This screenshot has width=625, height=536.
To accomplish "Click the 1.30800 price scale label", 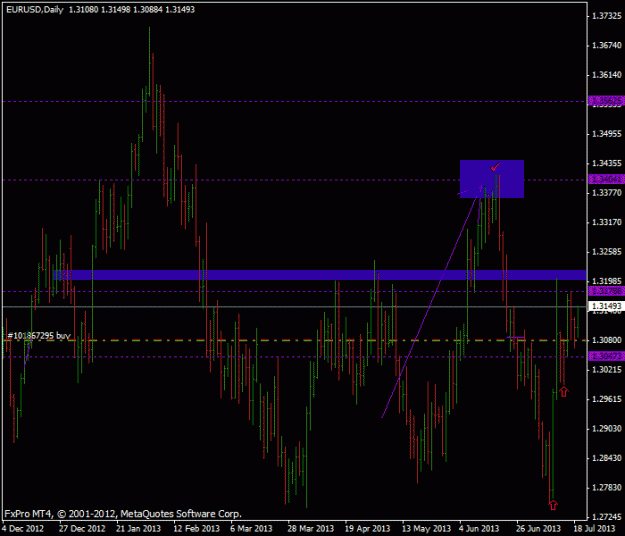I will coord(606,340).
